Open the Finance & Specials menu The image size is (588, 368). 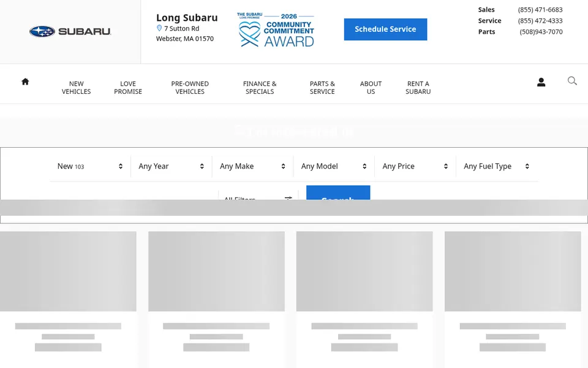pyautogui.click(x=260, y=88)
